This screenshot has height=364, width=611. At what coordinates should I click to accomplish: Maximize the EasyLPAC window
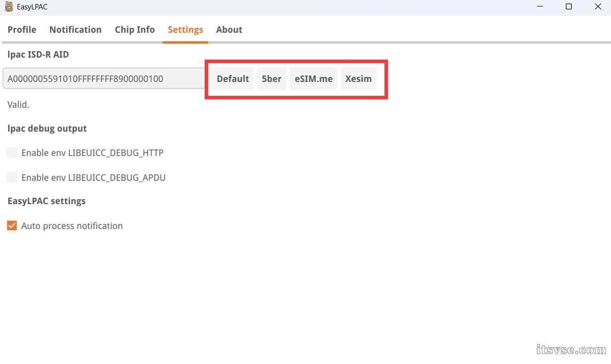click(569, 7)
